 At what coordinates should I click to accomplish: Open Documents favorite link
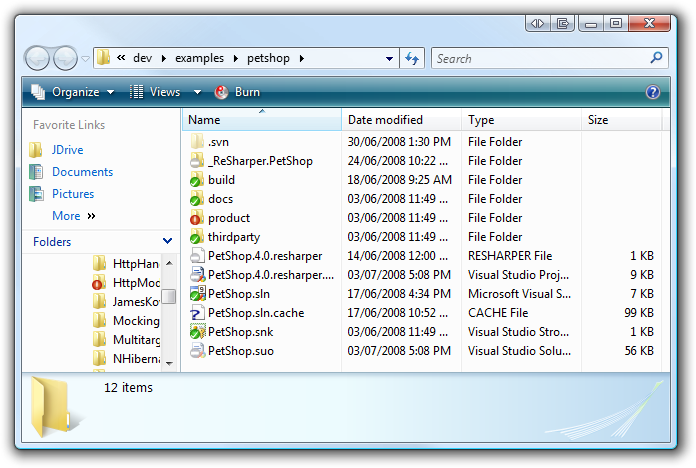click(83, 172)
